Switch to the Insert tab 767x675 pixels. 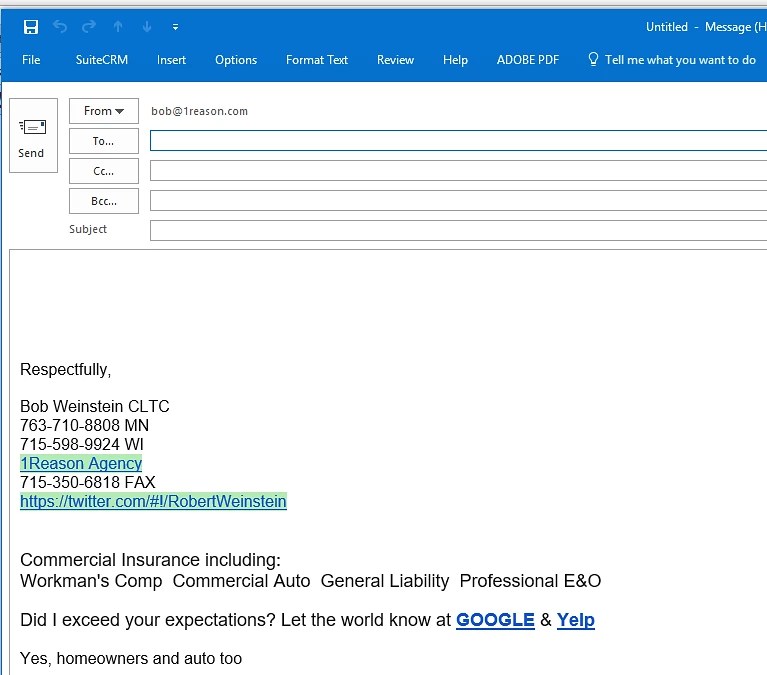click(171, 60)
